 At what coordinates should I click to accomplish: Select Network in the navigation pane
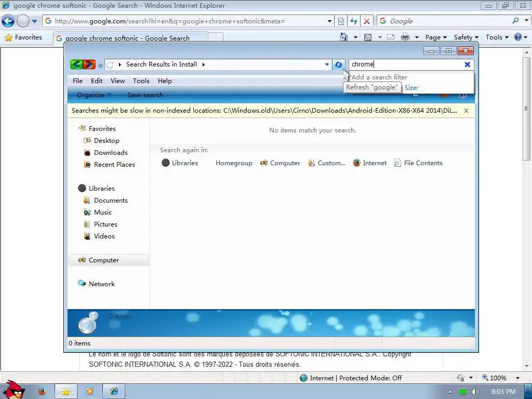[x=96, y=284]
